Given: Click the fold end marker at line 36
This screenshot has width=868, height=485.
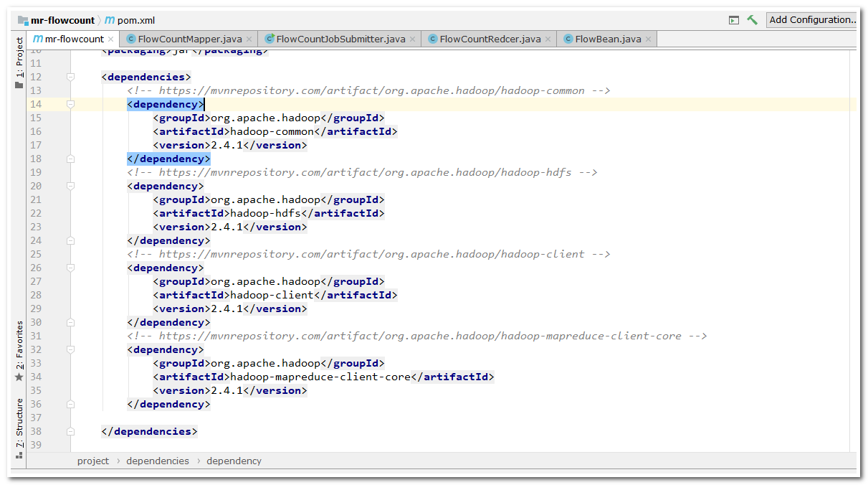Looking at the screenshot, I should (70, 404).
